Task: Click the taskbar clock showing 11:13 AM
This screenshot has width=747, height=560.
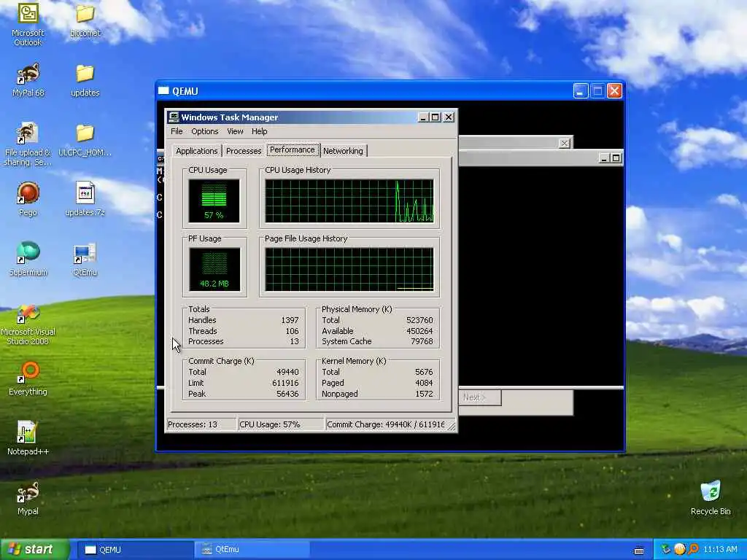Action: [x=720, y=550]
